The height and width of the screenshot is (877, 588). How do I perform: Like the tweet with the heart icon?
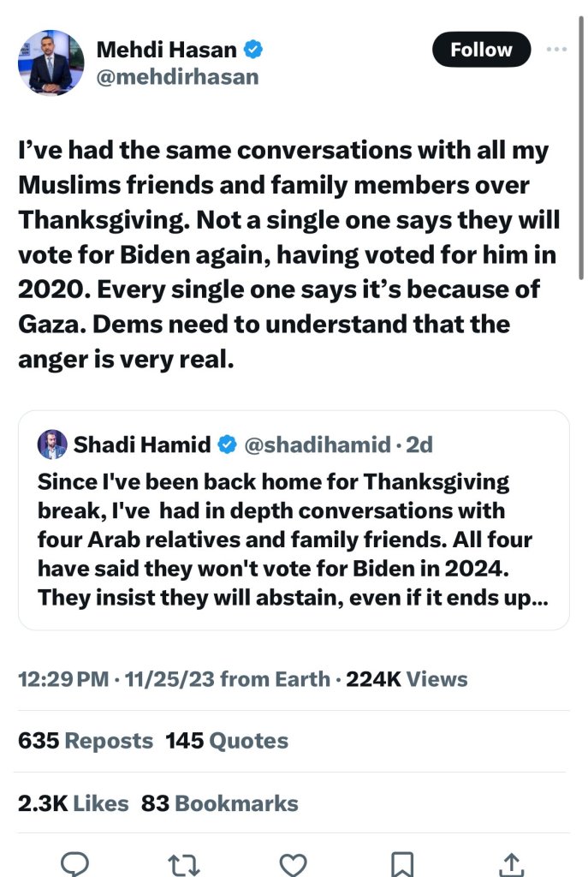click(x=294, y=862)
